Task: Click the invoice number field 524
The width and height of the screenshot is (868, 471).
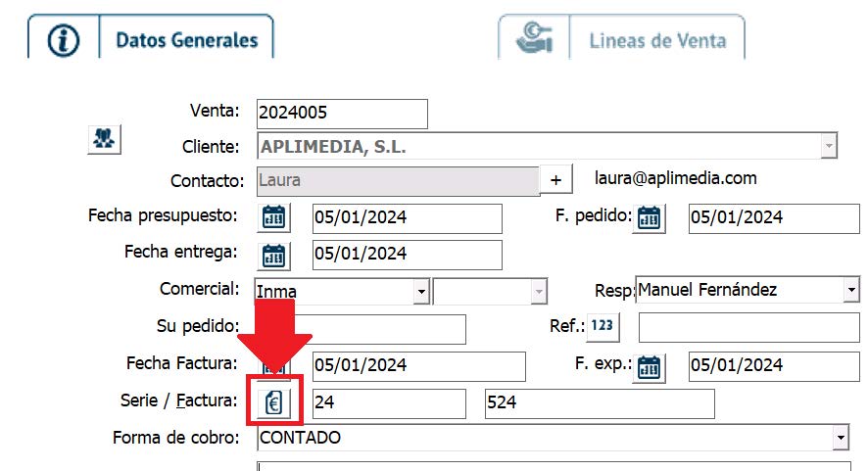Action: pyautogui.click(x=599, y=403)
